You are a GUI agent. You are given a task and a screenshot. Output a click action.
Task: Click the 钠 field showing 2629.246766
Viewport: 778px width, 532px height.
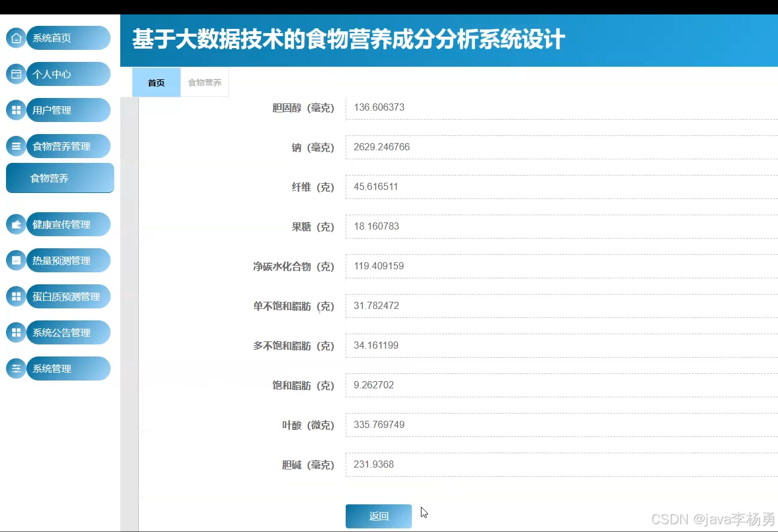click(x=562, y=147)
